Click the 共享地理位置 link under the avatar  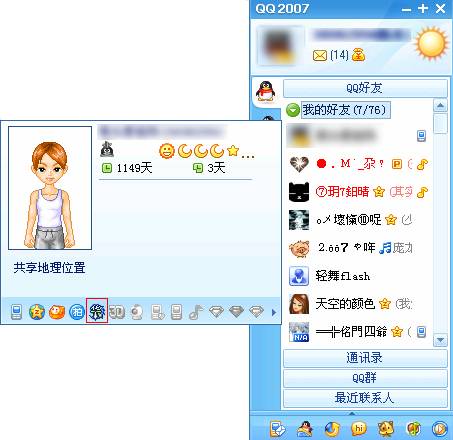point(49,268)
